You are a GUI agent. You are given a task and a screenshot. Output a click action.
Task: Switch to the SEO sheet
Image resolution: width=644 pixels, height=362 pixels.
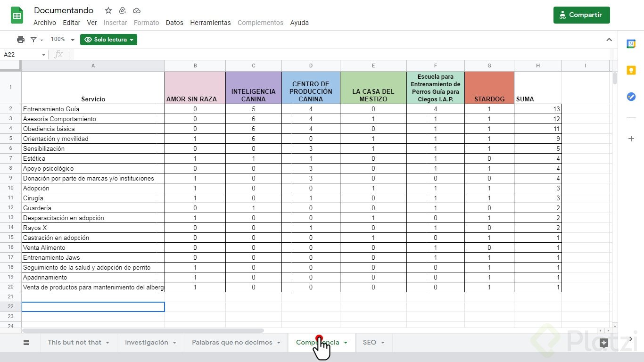[x=370, y=343]
